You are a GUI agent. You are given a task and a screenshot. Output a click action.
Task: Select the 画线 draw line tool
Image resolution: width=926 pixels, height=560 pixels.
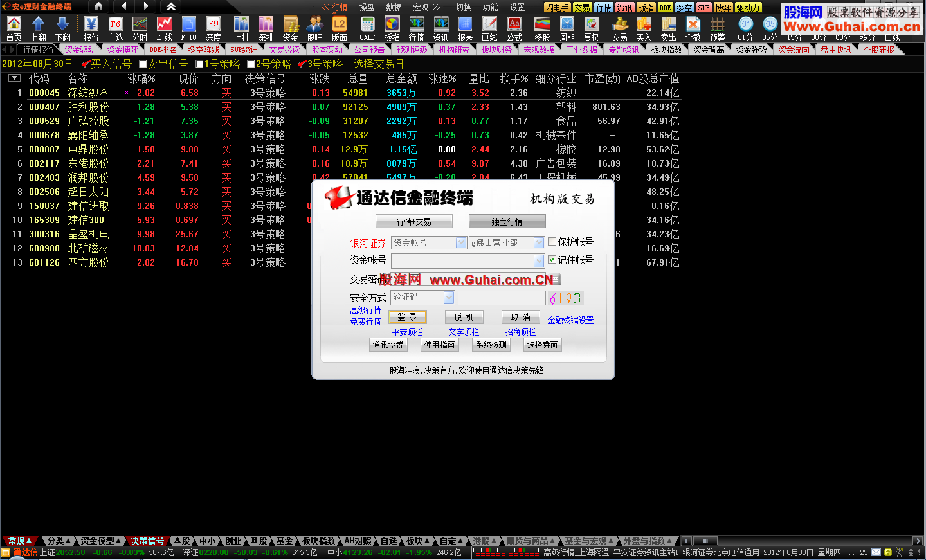tap(489, 29)
